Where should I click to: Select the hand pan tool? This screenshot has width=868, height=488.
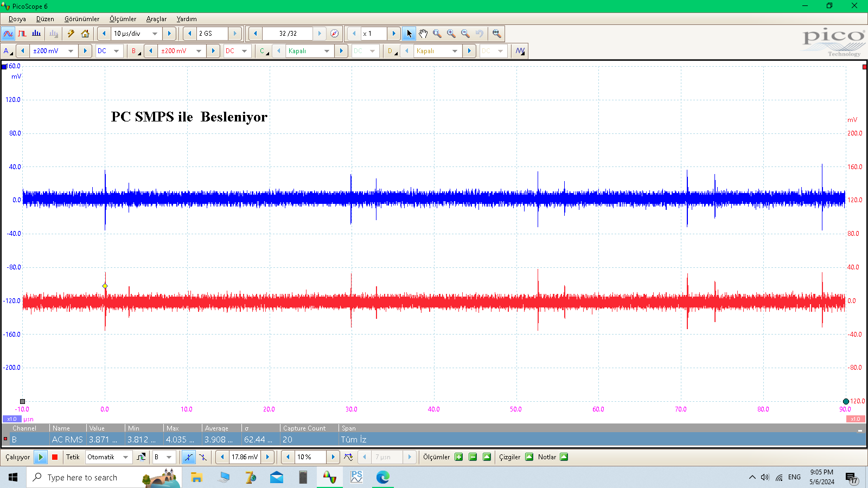pyautogui.click(x=423, y=34)
